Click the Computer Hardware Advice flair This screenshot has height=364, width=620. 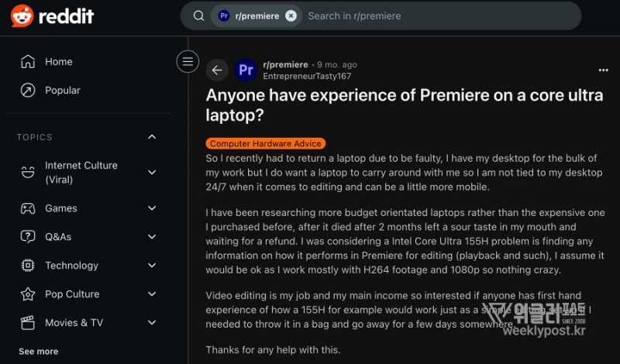pyautogui.click(x=266, y=144)
